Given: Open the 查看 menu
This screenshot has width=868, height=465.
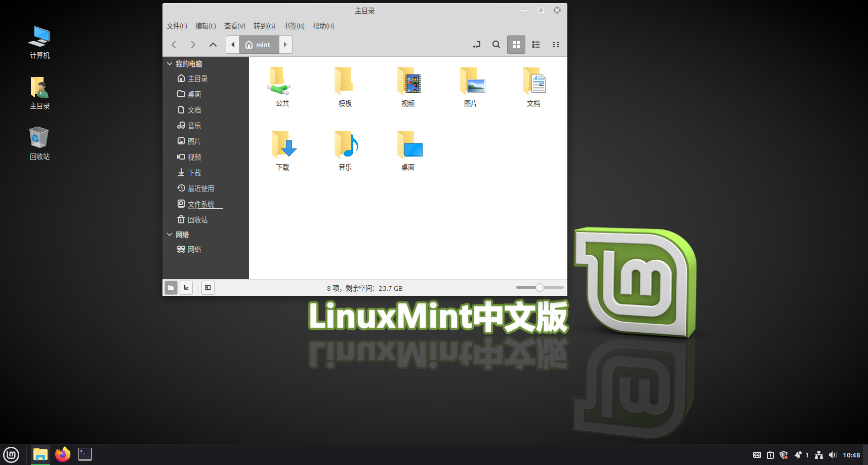Looking at the screenshot, I should pos(234,26).
